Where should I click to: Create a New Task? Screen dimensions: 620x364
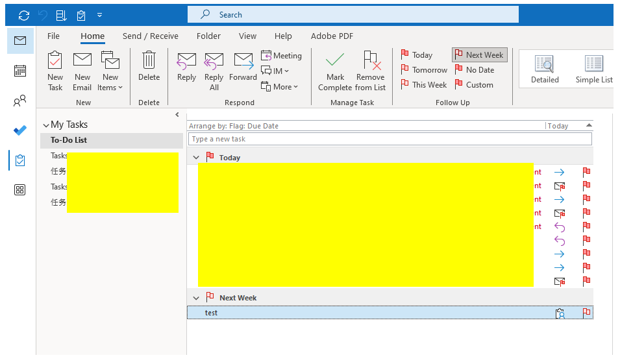(55, 71)
